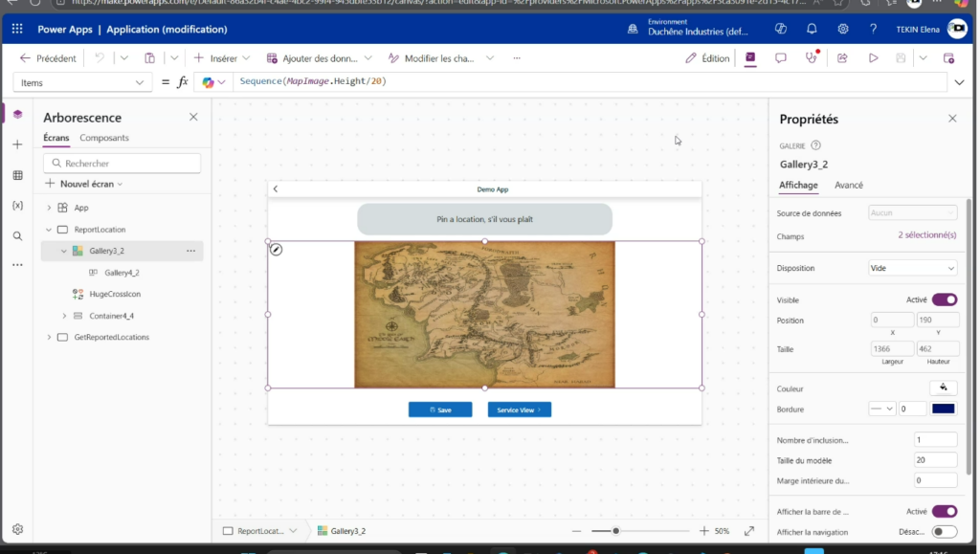
Task: Open the Variables icon in left rail
Action: [x=17, y=206]
